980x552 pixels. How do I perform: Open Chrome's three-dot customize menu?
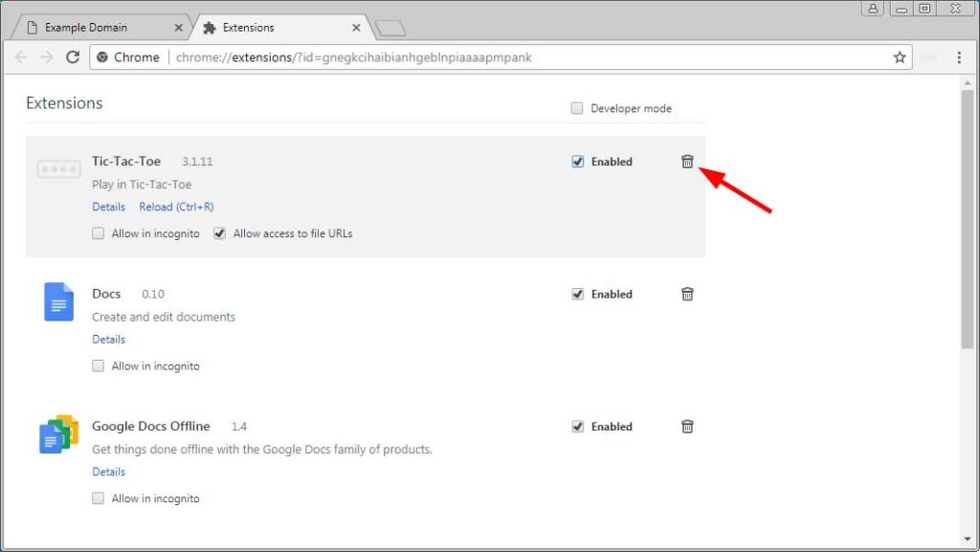(x=960, y=57)
